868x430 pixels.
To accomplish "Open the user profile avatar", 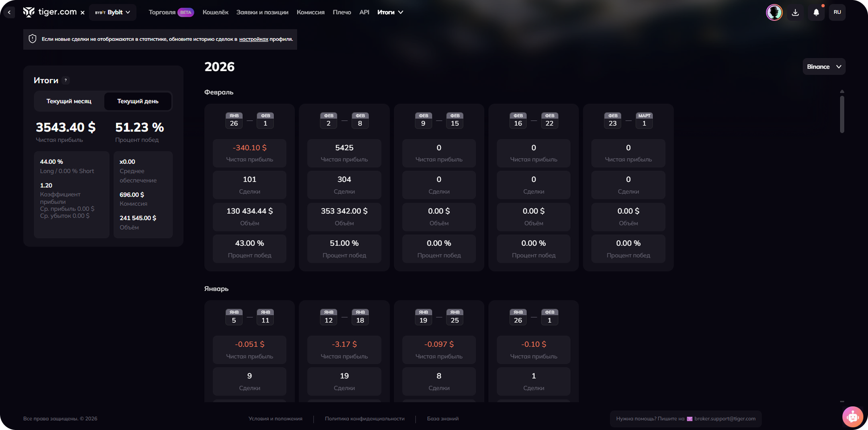I will click(x=774, y=12).
